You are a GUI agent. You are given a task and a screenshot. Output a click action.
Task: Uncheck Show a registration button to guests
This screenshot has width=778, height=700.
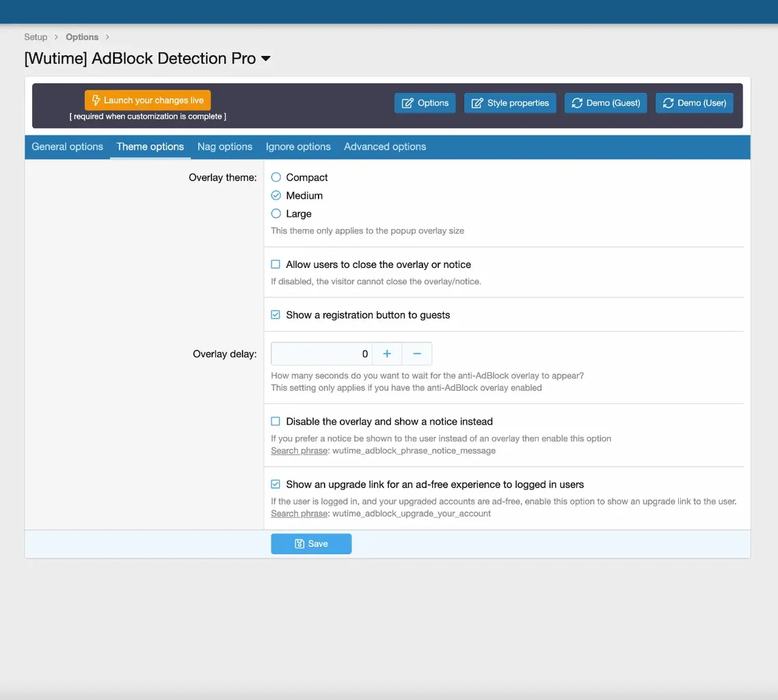pos(276,315)
